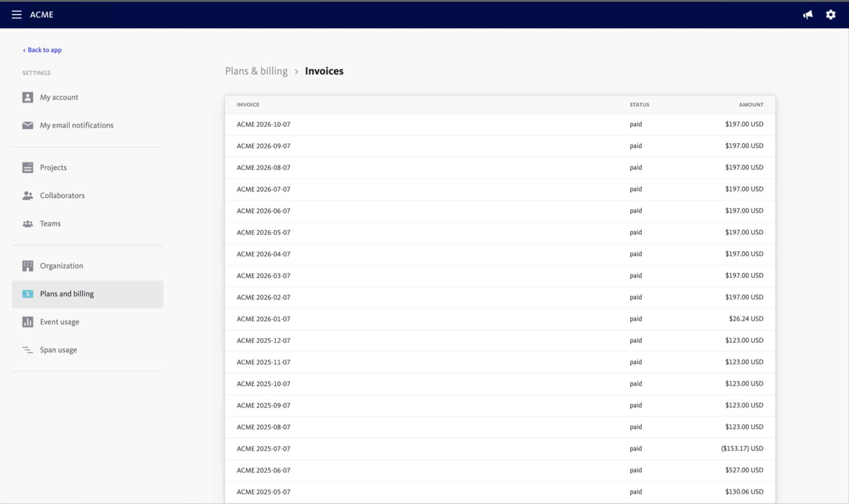
Task: Navigate to Plans & billing breadcrumb
Action: pyautogui.click(x=256, y=71)
